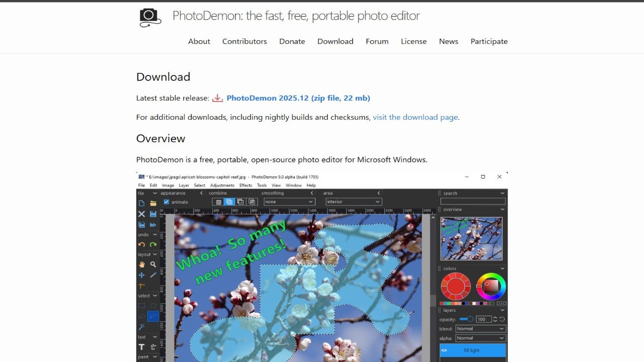Click the Save floppy disk icon
644x362 pixels.
point(153,214)
